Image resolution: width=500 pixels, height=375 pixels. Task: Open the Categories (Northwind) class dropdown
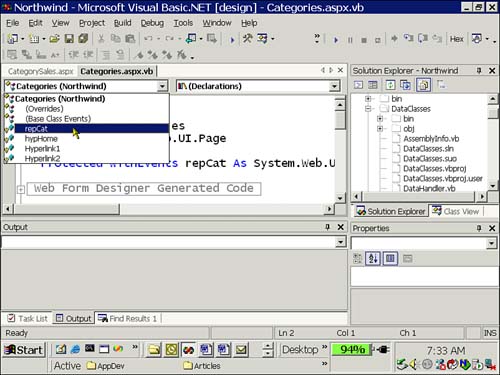(x=162, y=86)
